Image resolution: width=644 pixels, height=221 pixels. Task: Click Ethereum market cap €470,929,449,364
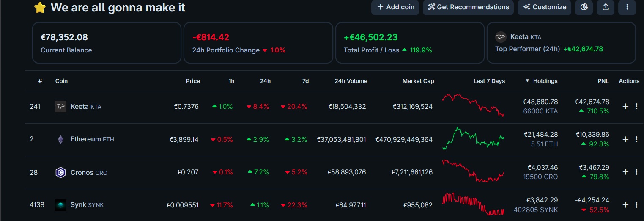pyautogui.click(x=404, y=139)
